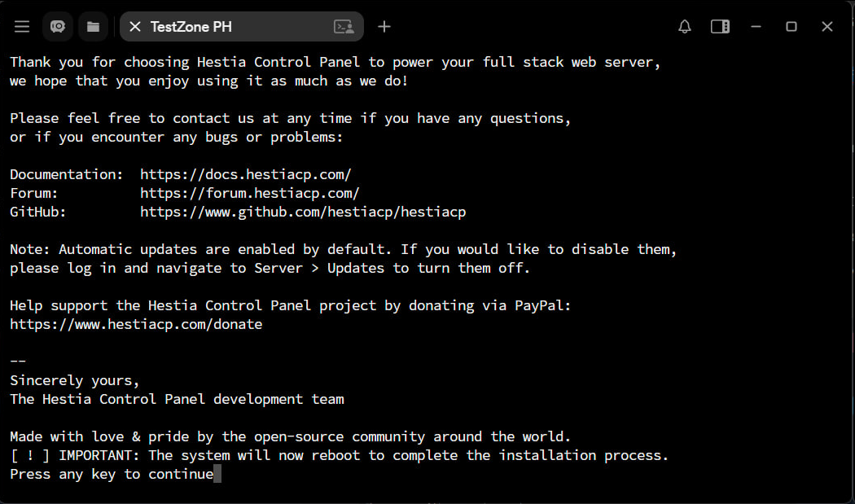Image resolution: width=855 pixels, height=504 pixels.
Task: Click the docs.hestiacp.com documentation URL
Action: tap(245, 174)
